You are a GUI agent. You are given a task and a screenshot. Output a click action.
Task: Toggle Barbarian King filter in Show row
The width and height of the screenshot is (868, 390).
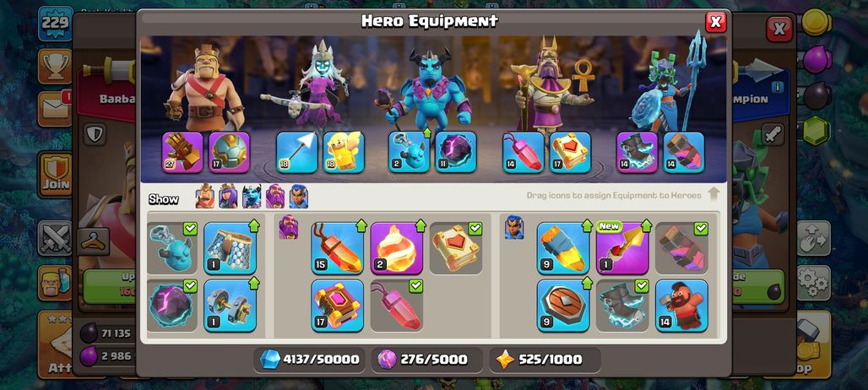[x=205, y=197]
